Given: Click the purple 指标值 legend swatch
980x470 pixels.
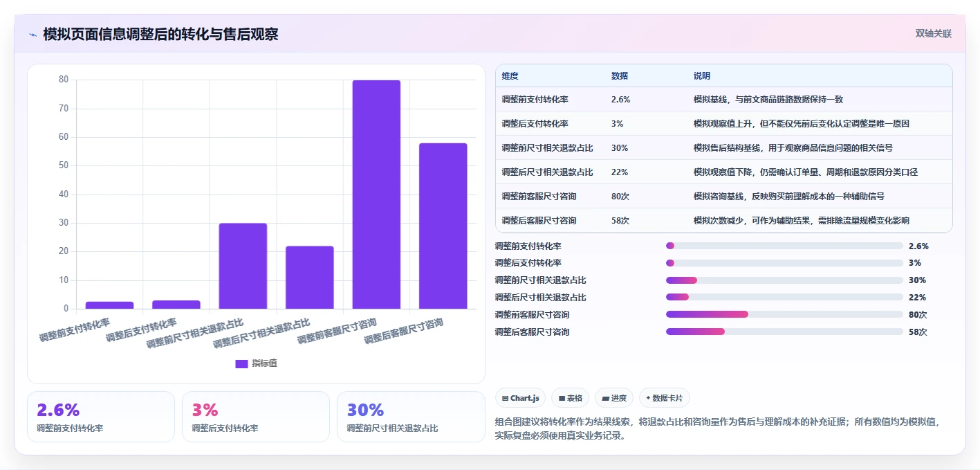Looking at the screenshot, I should pos(241,363).
